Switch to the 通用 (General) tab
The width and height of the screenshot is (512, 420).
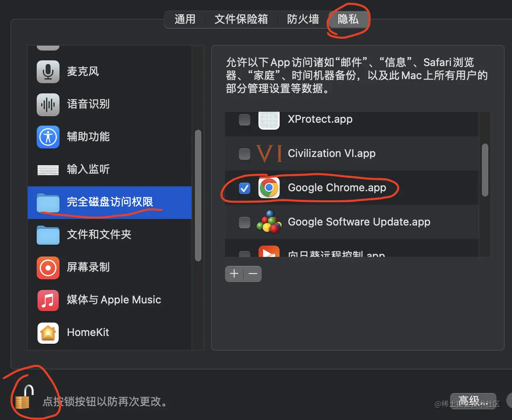tap(185, 19)
